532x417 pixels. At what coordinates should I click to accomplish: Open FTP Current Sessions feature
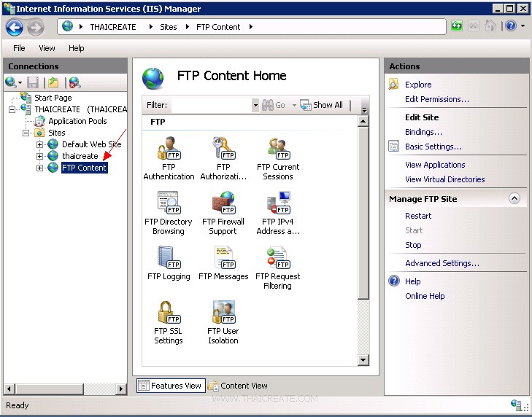tap(278, 158)
